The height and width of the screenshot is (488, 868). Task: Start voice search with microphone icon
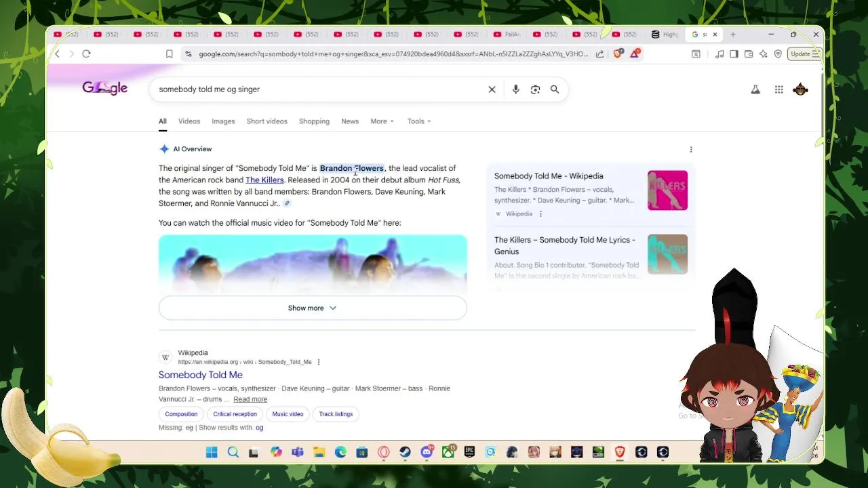click(515, 89)
